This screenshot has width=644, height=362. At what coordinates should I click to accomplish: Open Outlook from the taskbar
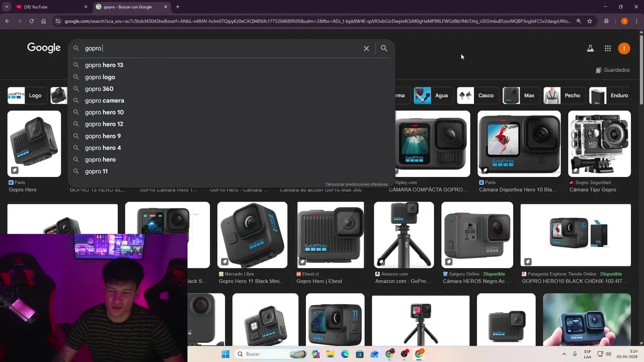374,354
